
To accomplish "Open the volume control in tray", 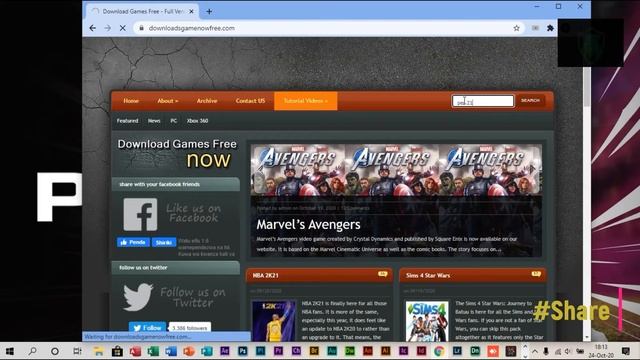I will [568, 351].
